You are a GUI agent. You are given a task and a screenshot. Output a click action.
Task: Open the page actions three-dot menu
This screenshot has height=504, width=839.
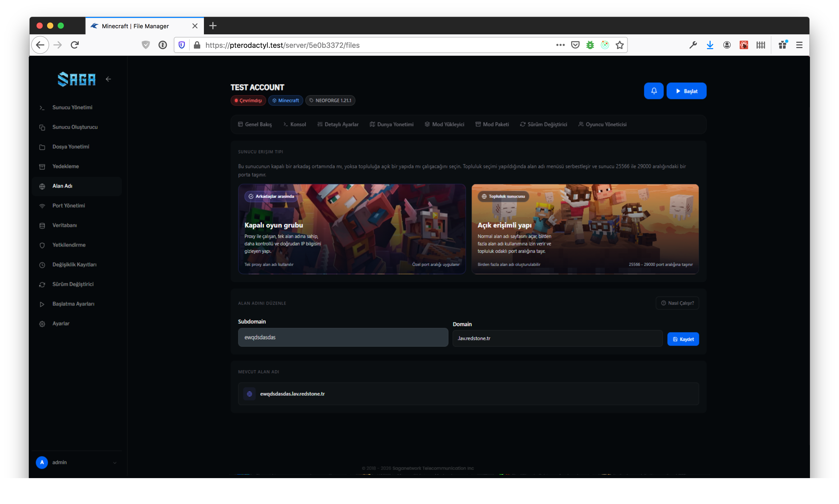(560, 45)
